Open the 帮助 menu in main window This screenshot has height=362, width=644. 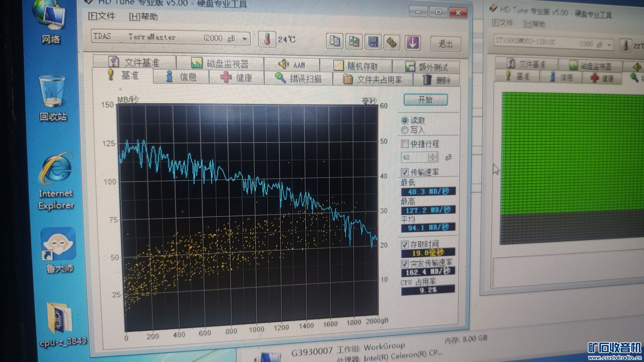click(143, 16)
